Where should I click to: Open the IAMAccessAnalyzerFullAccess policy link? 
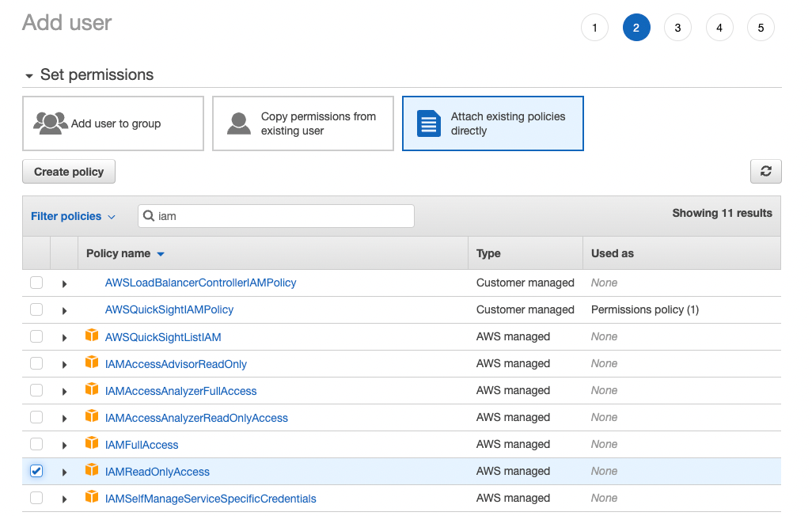pos(180,391)
